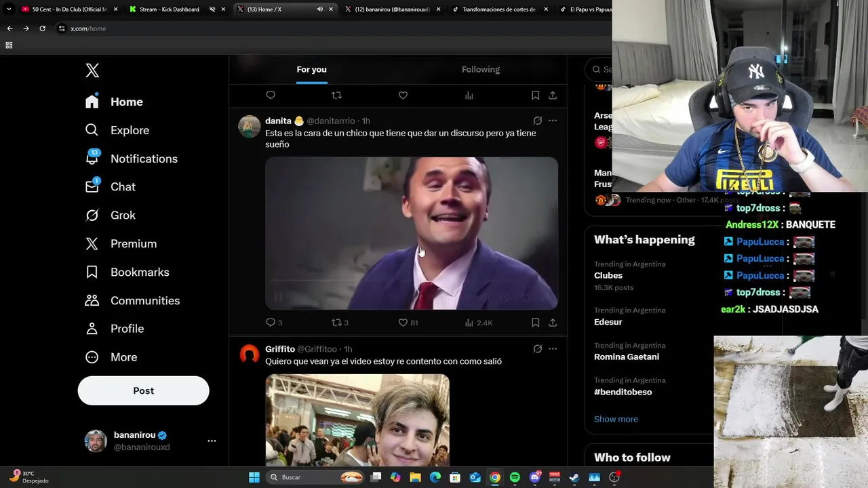Open account switcher dots beside bananirou

pos(212,441)
